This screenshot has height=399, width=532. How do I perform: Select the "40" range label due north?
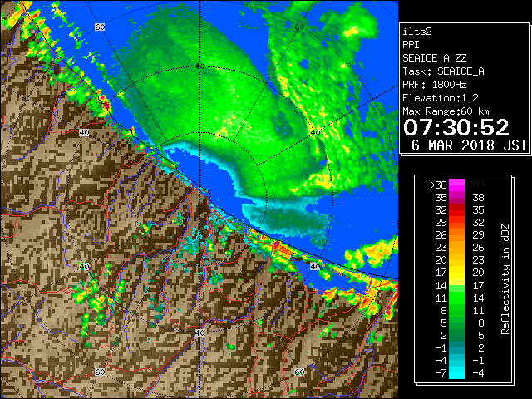tap(199, 66)
